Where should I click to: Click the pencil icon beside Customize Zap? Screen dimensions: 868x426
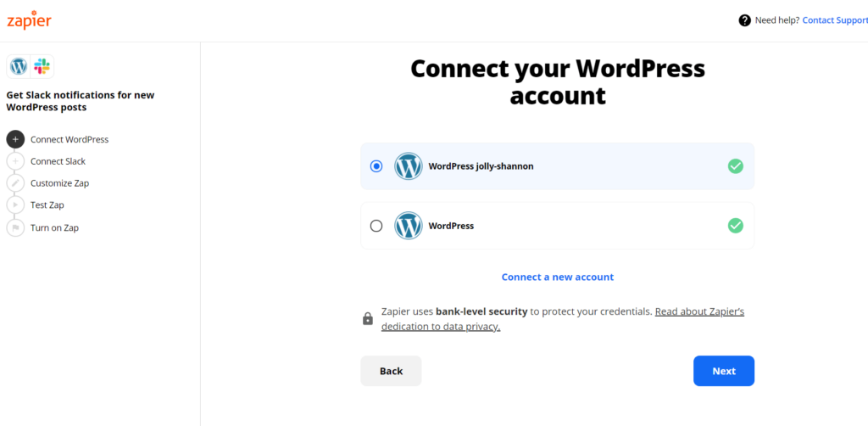(15, 182)
